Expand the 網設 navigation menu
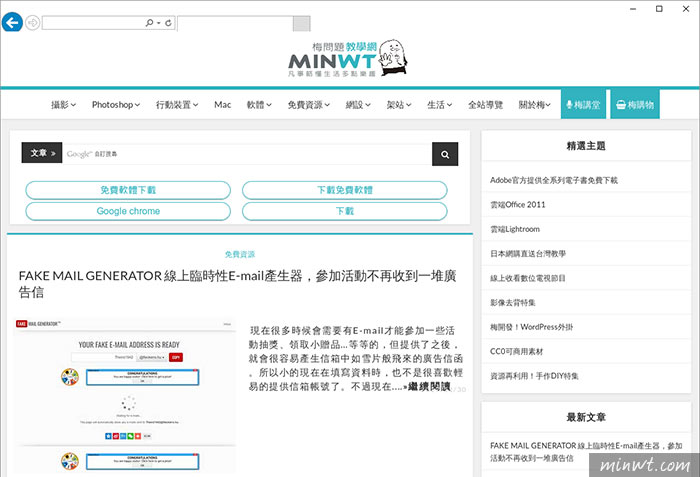The image size is (700, 477). [358, 105]
